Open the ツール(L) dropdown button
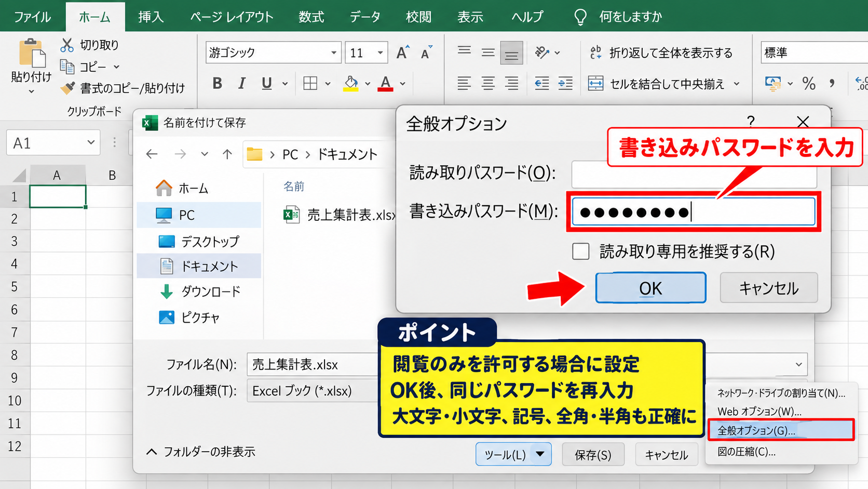This screenshot has height=489, width=868. (x=513, y=455)
